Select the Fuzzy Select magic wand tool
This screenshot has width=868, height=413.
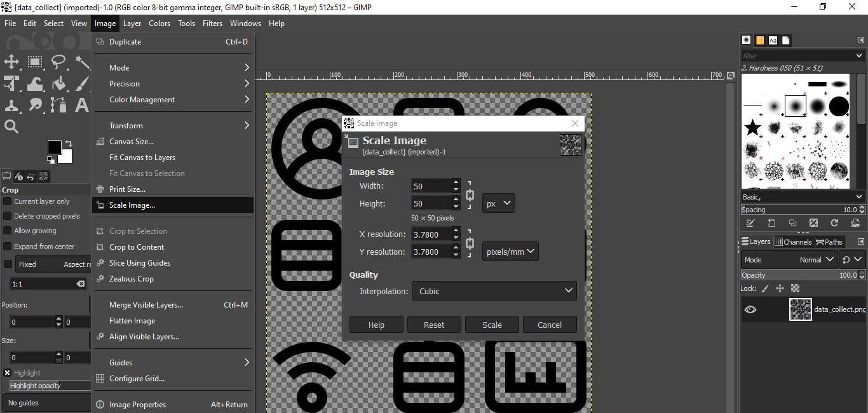82,62
